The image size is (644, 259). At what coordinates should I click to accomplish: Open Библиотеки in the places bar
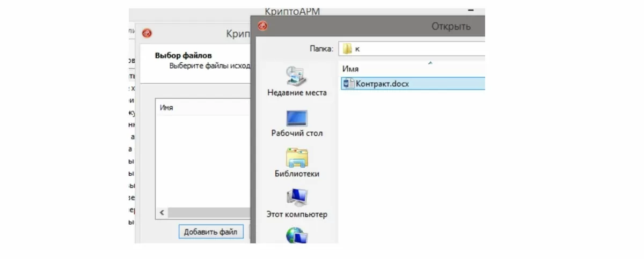[297, 164]
